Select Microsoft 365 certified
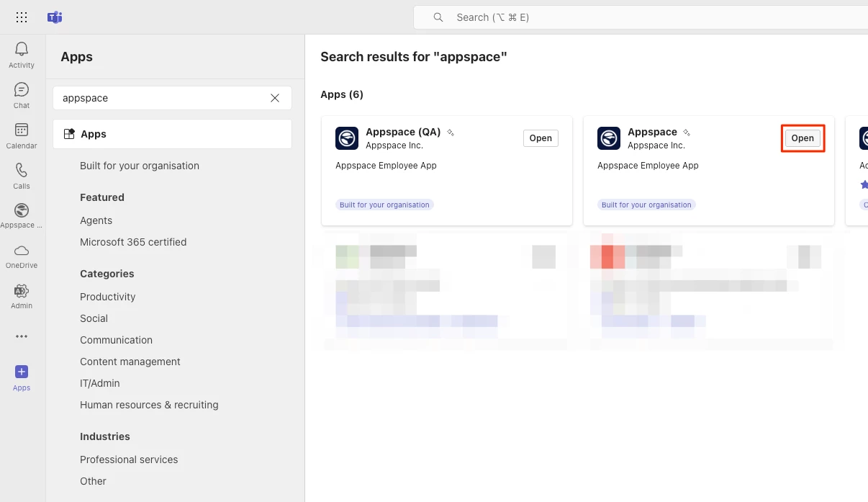The width and height of the screenshot is (868, 502). pyautogui.click(x=133, y=242)
